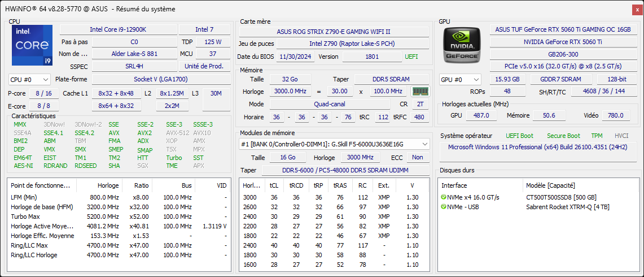
Task: Click the Socket V (LGA1700) platform field
Action: (x=161, y=80)
